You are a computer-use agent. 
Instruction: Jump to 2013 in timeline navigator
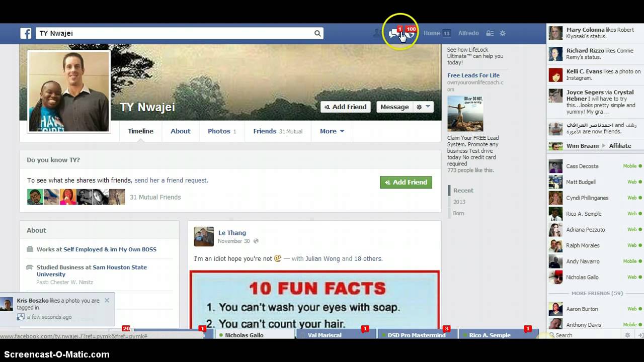click(x=459, y=202)
